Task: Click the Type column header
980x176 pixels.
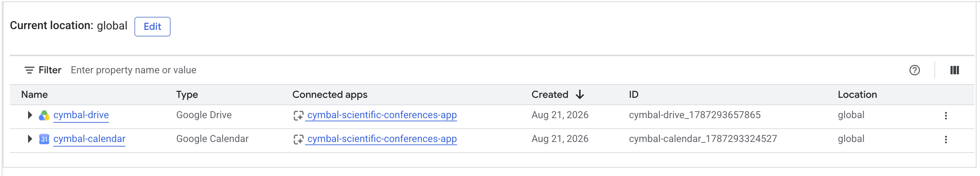Action: (187, 95)
